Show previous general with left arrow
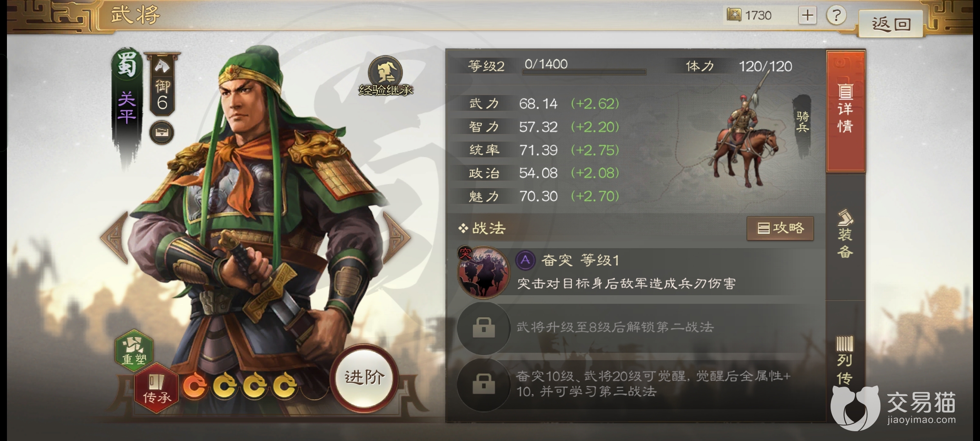The width and height of the screenshot is (980, 441). tap(115, 237)
